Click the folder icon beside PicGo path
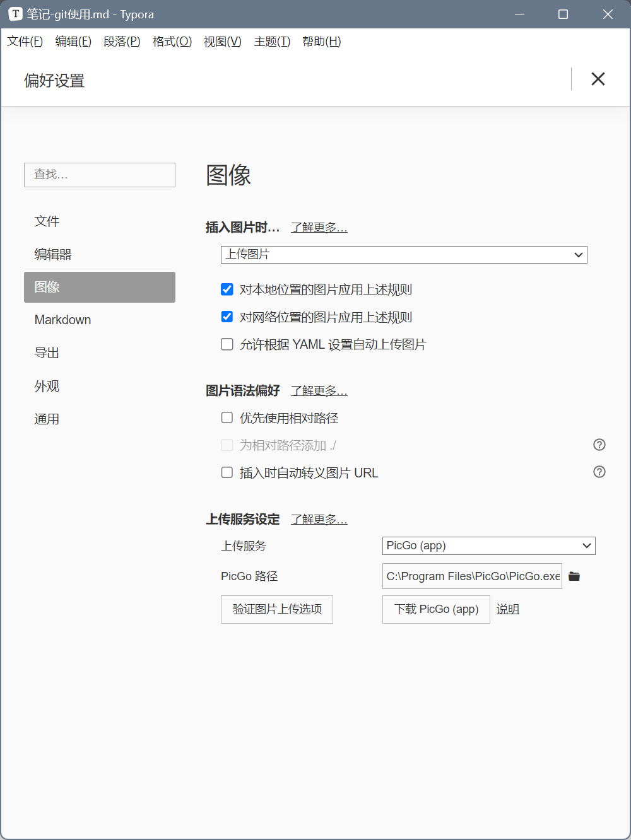This screenshot has height=840, width=631. [574, 576]
